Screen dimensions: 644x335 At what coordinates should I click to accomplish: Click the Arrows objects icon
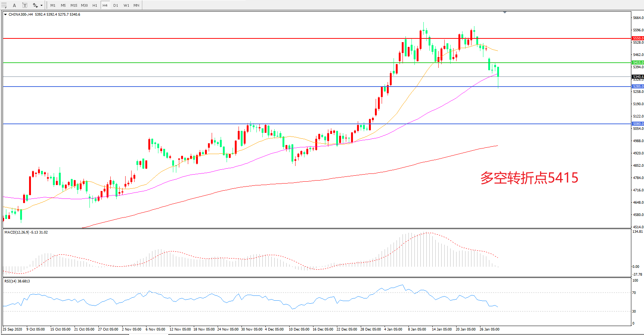(35, 5)
